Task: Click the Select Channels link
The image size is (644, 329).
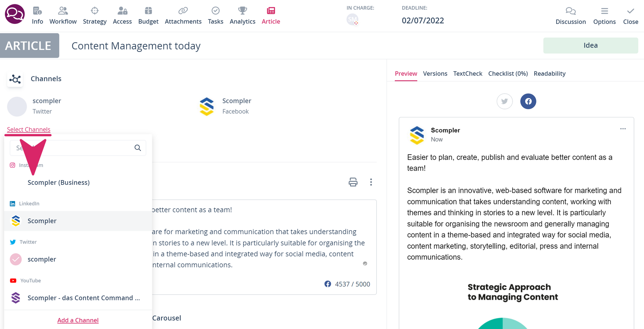Action: (x=29, y=129)
